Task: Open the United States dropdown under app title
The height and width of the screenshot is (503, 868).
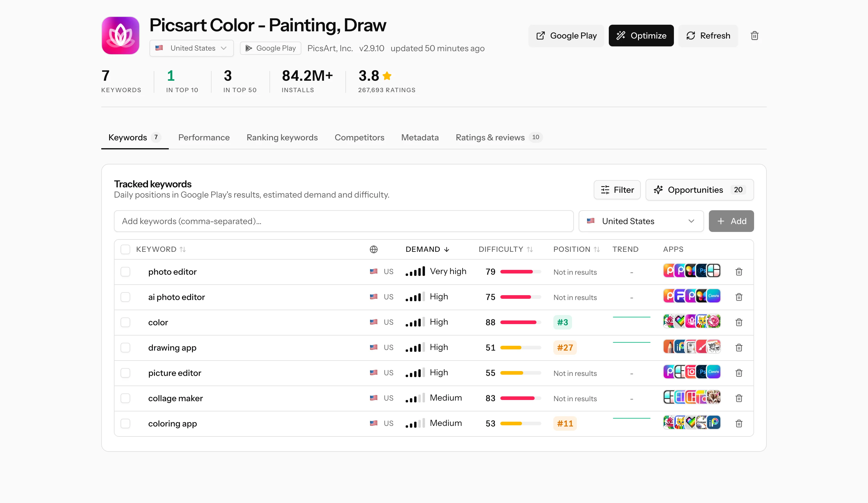Action: pyautogui.click(x=191, y=48)
